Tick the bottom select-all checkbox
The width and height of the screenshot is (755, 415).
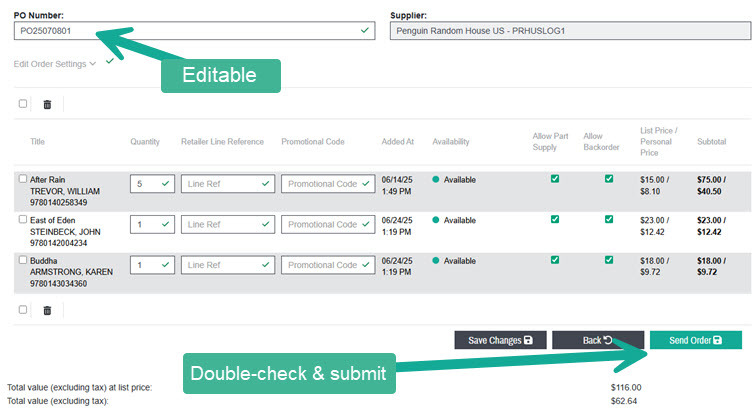(23, 310)
